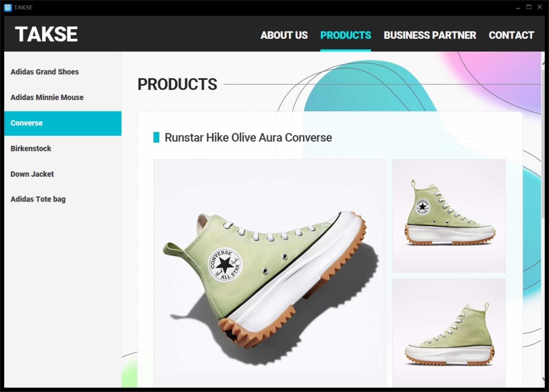Select the PRODUCTS navigation item
The height and width of the screenshot is (392, 549).
345,35
